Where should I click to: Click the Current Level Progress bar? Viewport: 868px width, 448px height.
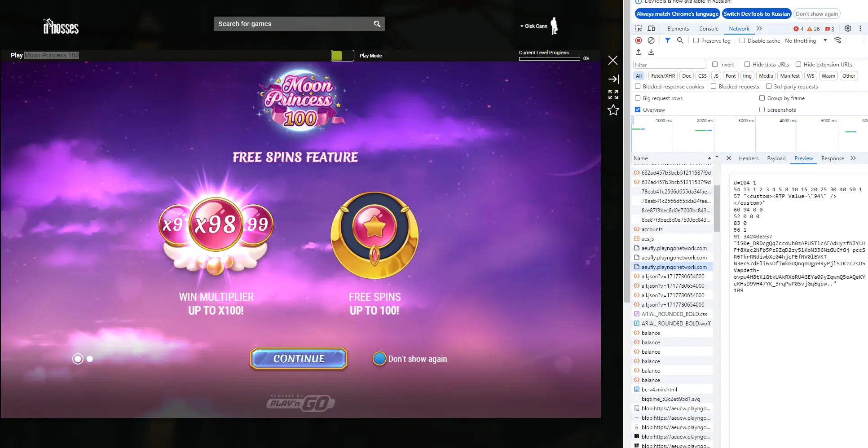click(549, 58)
